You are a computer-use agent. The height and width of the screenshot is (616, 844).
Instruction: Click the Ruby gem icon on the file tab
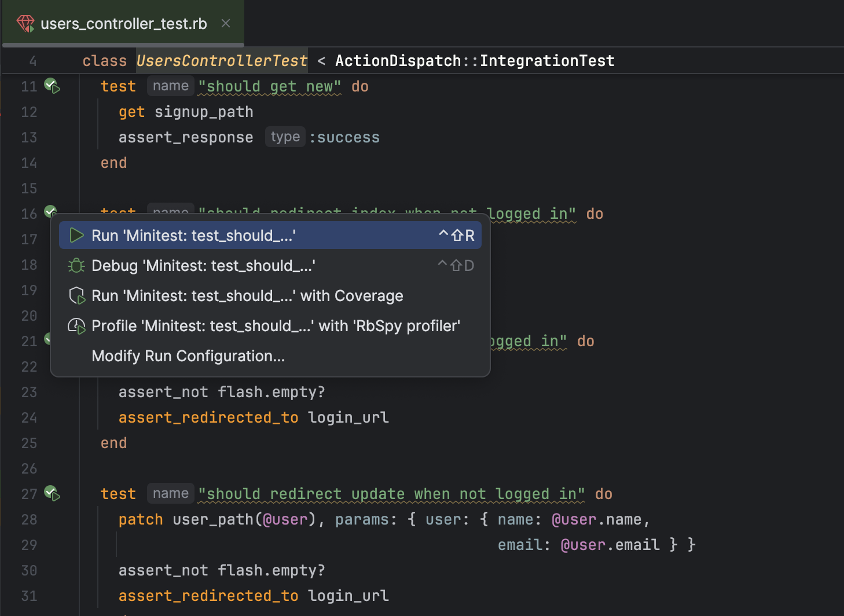25,23
